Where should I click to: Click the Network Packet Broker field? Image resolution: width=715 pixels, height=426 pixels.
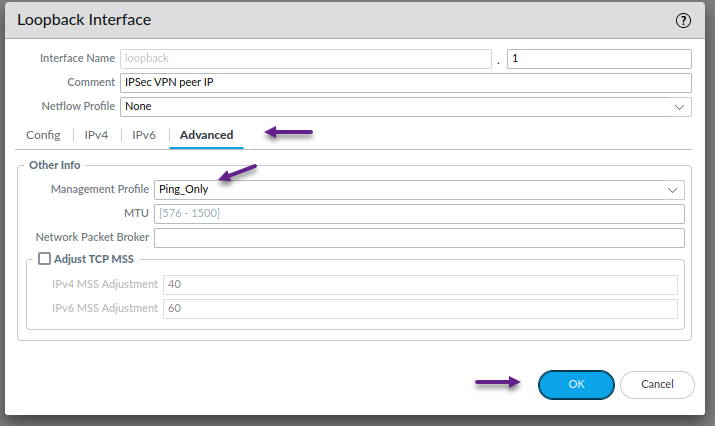(419, 238)
